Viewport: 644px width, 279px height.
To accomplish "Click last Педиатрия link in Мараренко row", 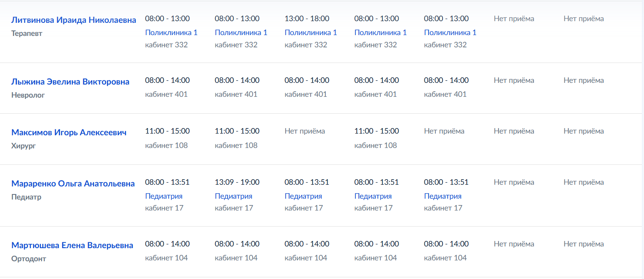I will (x=443, y=196).
